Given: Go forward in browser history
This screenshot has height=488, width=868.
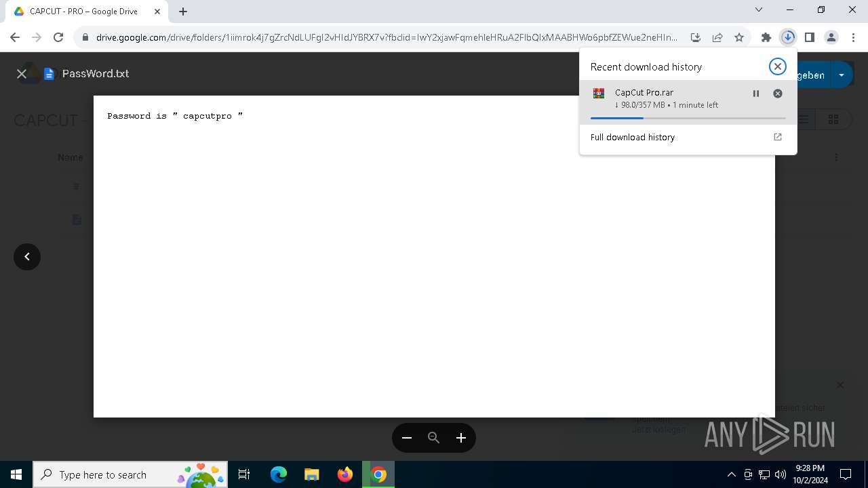Looking at the screenshot, I should tap(37, 37).
